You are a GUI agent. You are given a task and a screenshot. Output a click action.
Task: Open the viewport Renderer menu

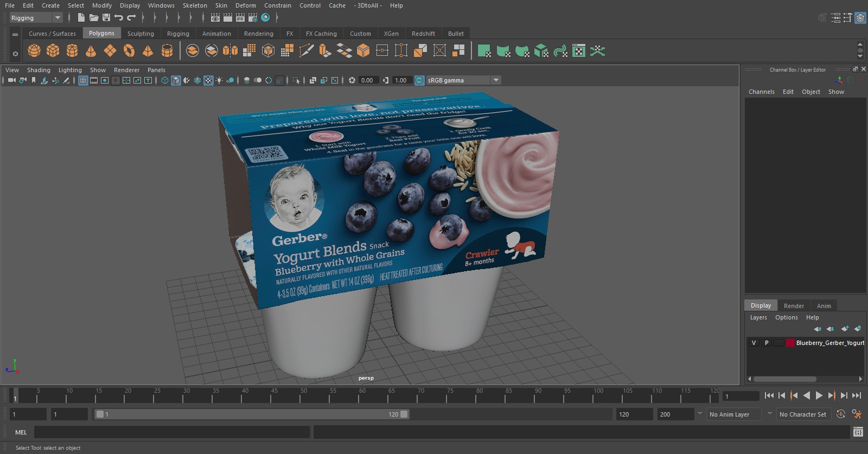126,70
